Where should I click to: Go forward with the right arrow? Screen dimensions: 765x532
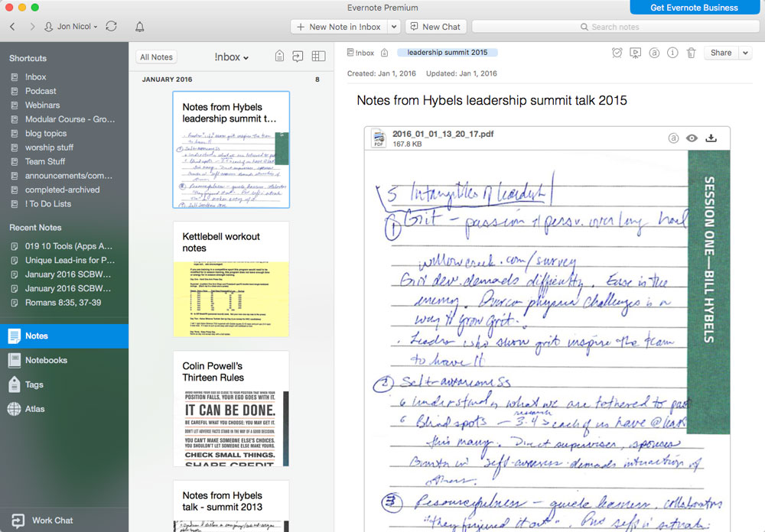[x=32, y=27]
